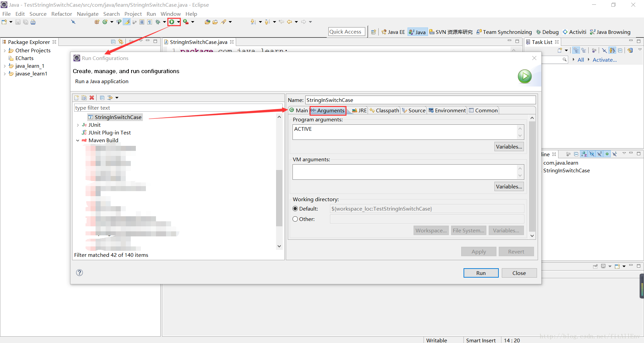
Task: Open New file dropdown arrow in toolbar
Action: [x=11, y=22]
